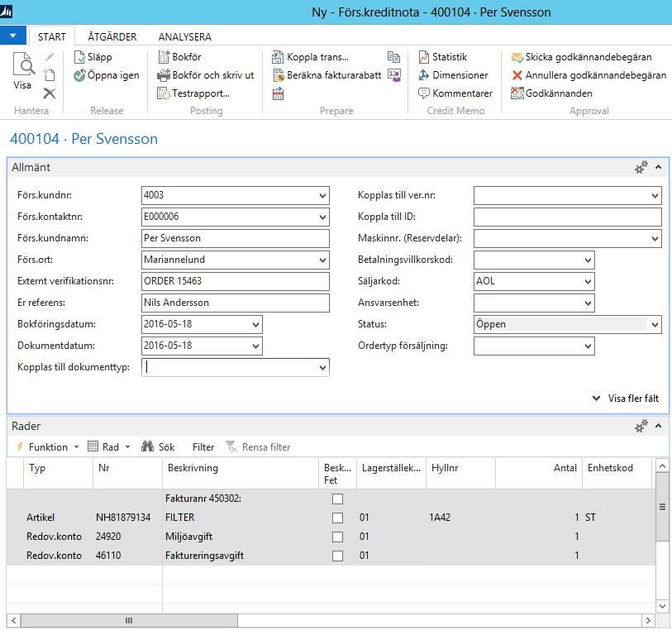Collapse the Rader section chevron

click(x=658, y=426)
